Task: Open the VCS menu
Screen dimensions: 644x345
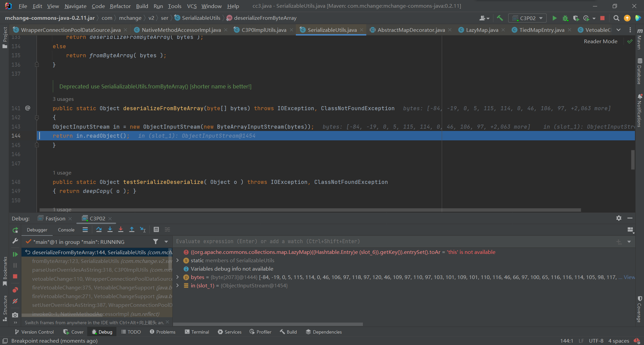Action: (192, 6)
